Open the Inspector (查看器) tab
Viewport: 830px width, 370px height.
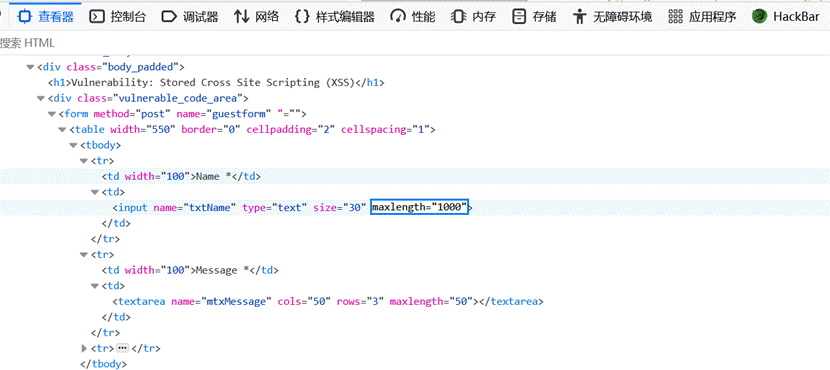[46, 16]
